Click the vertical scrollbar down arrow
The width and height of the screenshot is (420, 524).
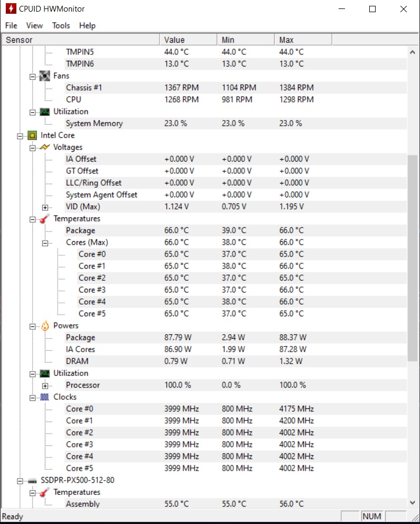tap(413, 503)
